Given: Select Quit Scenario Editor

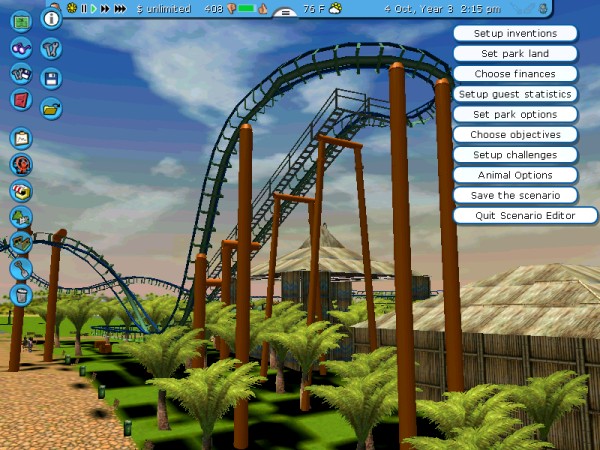Looking at the screenshot, I should pyautogui.click(x=525, y=216).
